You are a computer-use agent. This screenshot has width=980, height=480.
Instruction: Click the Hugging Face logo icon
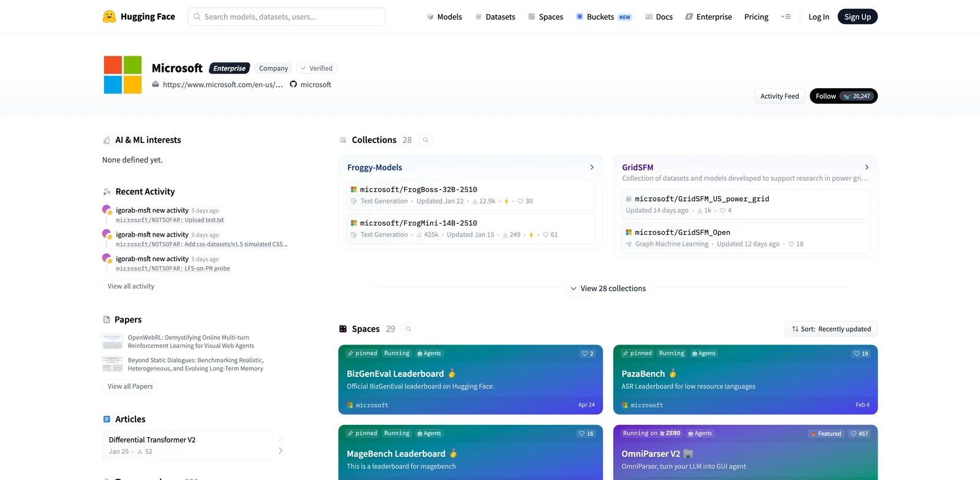109,17
